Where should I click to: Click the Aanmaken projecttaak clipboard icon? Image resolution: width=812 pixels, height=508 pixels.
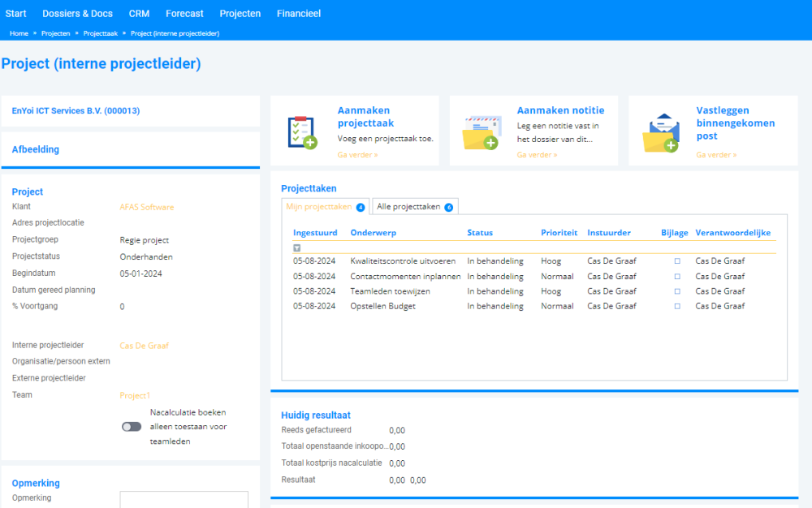point(302,132)
